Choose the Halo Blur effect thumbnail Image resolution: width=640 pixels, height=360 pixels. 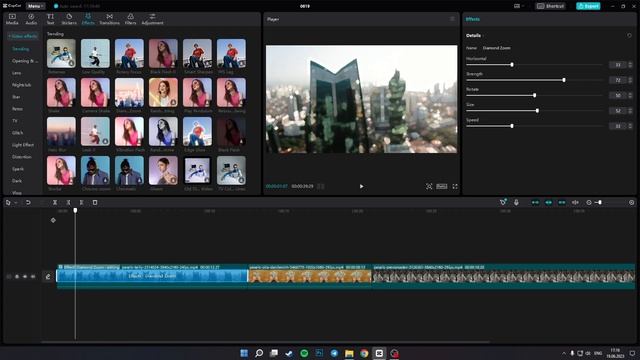point(61,131)
